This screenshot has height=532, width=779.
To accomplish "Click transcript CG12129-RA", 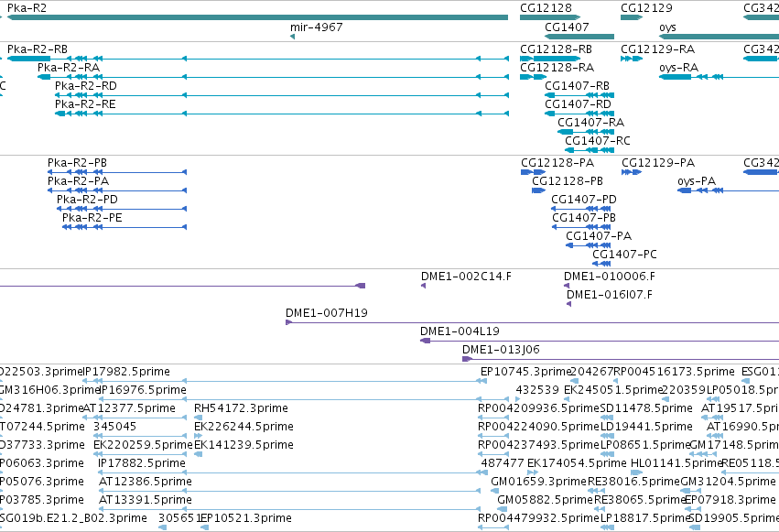I will [x=658, y=49].
